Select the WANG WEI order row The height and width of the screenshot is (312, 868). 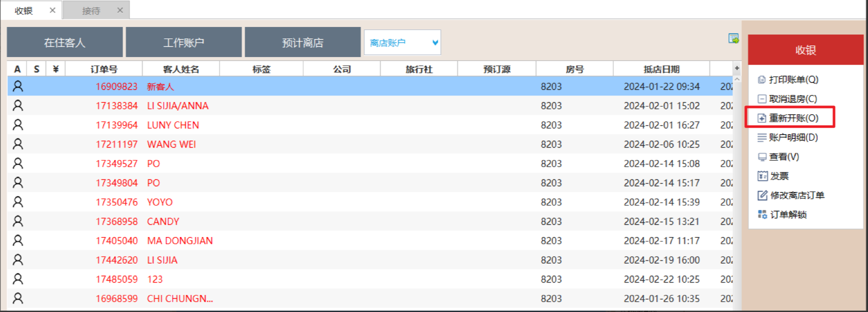point(171,144)
